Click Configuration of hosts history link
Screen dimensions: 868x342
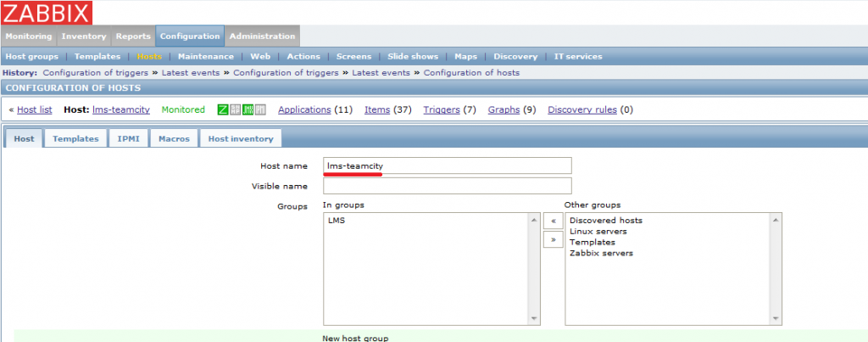point(471,73)
